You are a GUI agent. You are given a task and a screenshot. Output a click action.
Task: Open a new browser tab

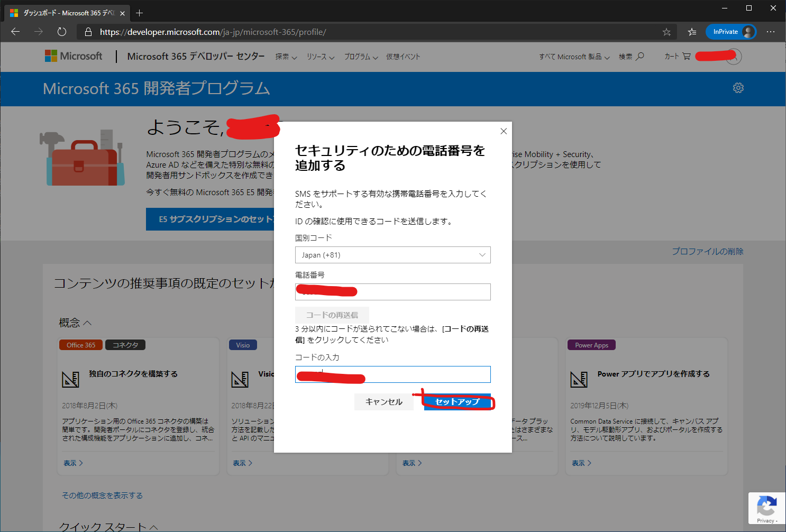[140, 13]
